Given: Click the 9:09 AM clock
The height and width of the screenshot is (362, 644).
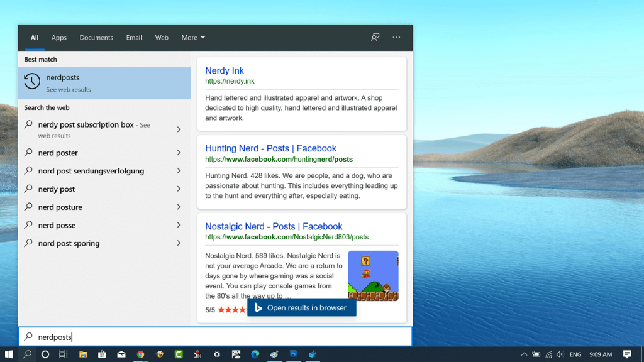Looking at the screenshot, I should [601, 354].
